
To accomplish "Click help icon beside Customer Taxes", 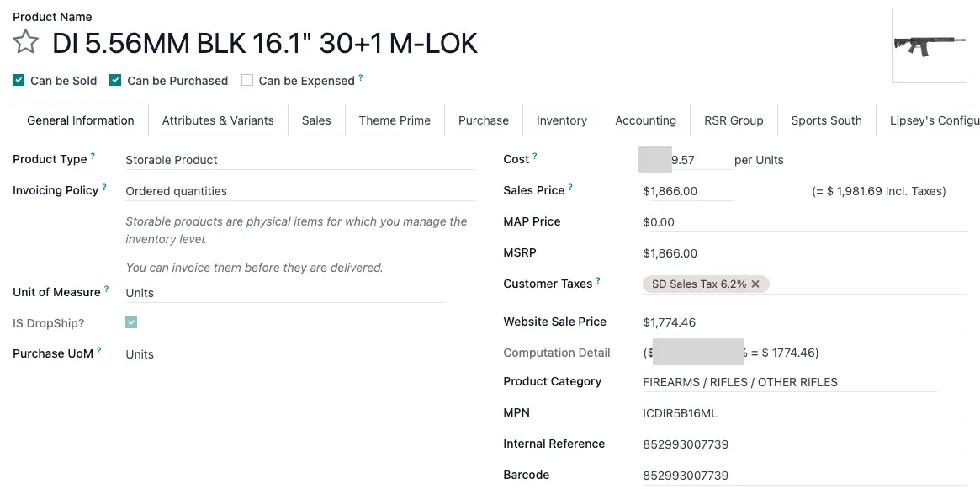I will (598, 281).
